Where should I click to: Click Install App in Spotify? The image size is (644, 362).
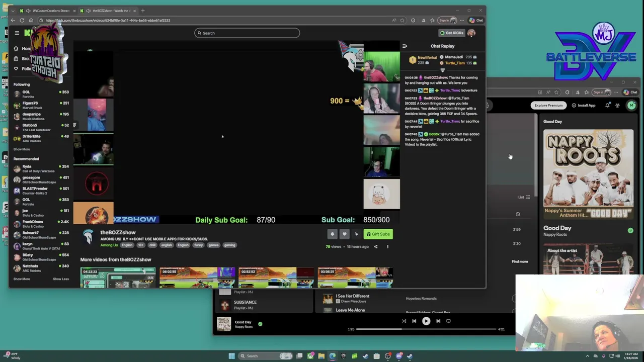(584, 106)
